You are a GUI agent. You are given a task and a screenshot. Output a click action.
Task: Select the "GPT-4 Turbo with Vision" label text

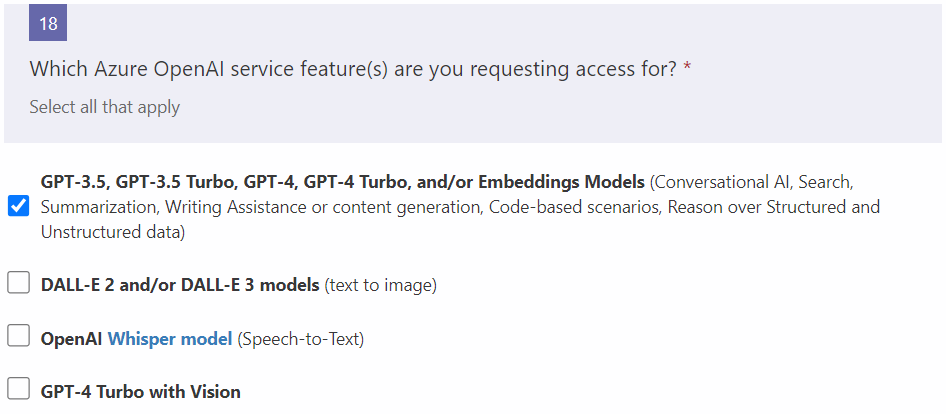[x=141, y=392]
